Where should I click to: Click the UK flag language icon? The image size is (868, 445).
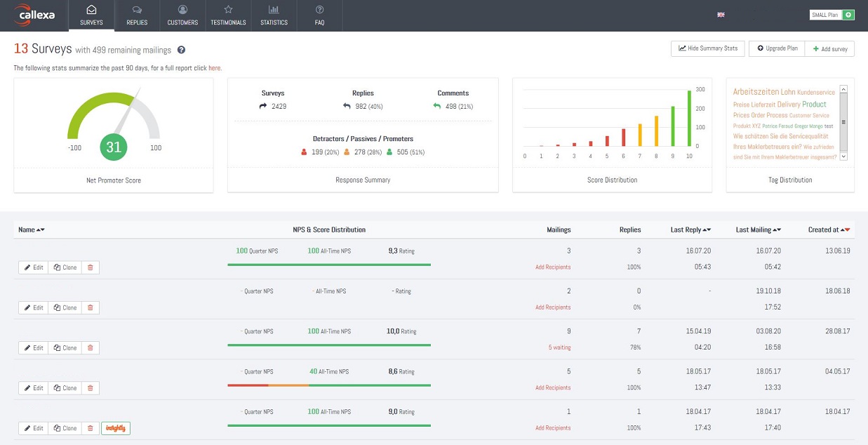[721, 15]
